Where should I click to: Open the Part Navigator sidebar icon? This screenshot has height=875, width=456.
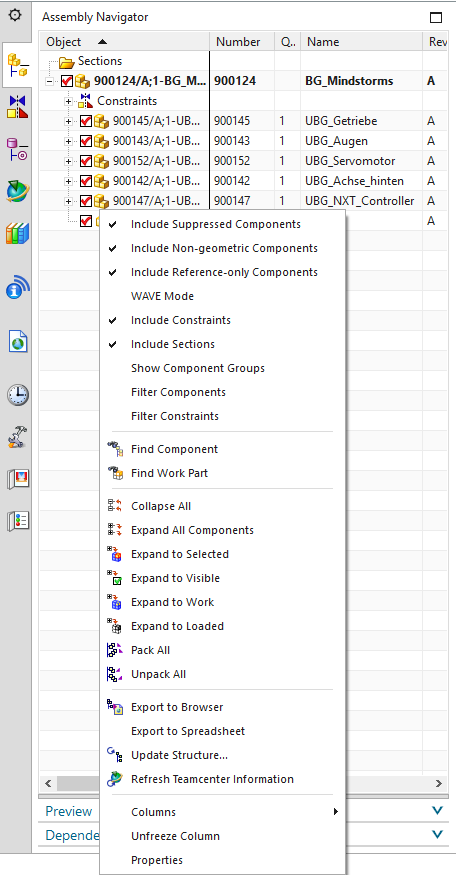coord(17,149)
